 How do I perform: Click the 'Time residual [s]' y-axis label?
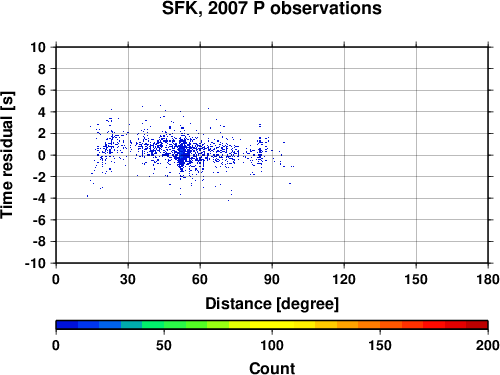click(x=7, y=155)
